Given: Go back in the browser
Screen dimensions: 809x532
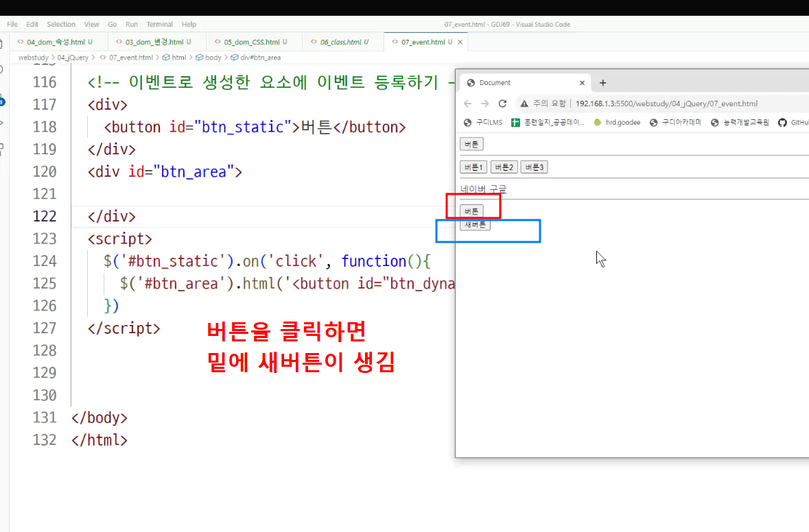Looking at the screenshot, I should pyautogui.click(x=467, y=104).
